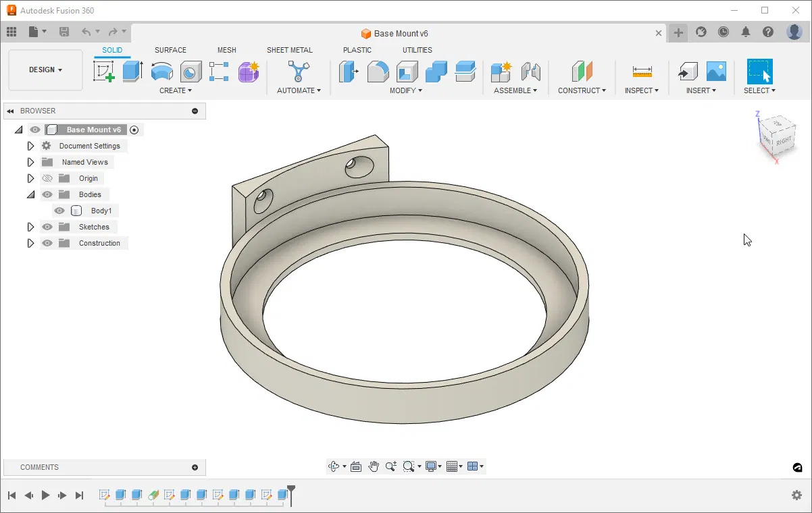Click the Extrude tool icon
812x513 pixels.
click(x=132, y=71)
